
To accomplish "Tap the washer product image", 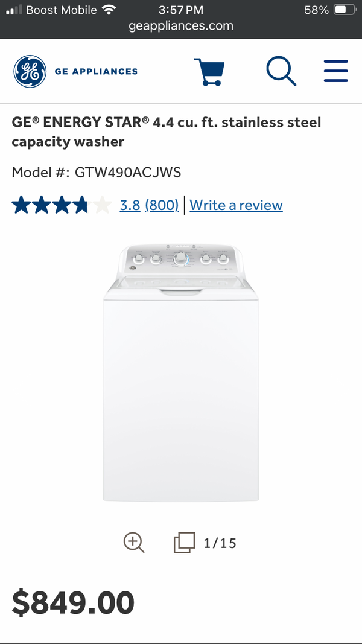I will tap(181, 373).
